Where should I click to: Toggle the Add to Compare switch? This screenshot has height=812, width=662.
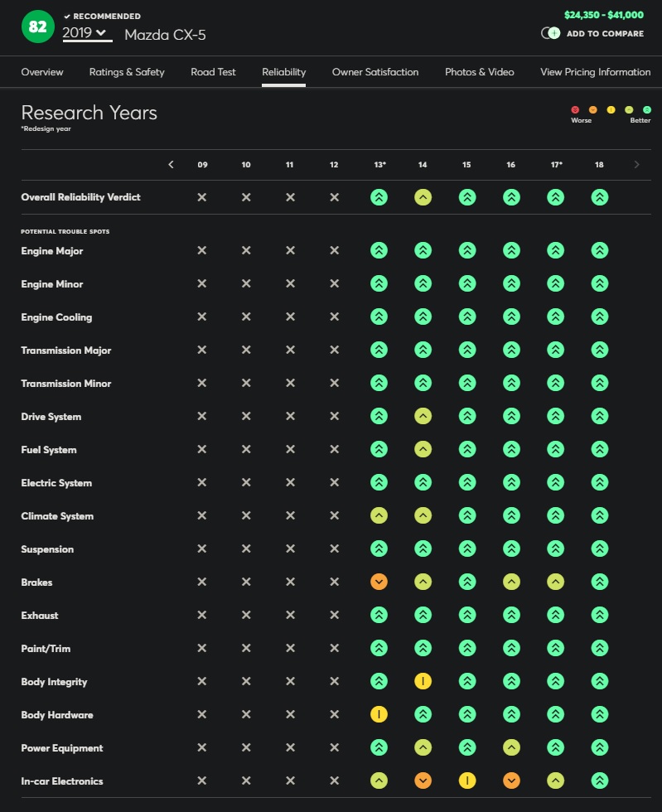click(551, 34)
